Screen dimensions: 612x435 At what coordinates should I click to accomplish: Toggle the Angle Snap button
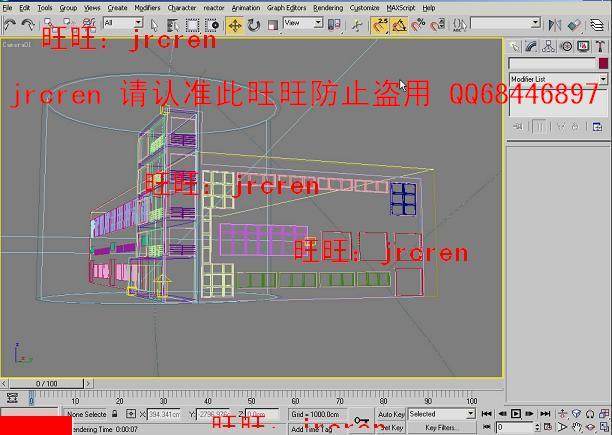pyautogui.click(x=399, y=25)
